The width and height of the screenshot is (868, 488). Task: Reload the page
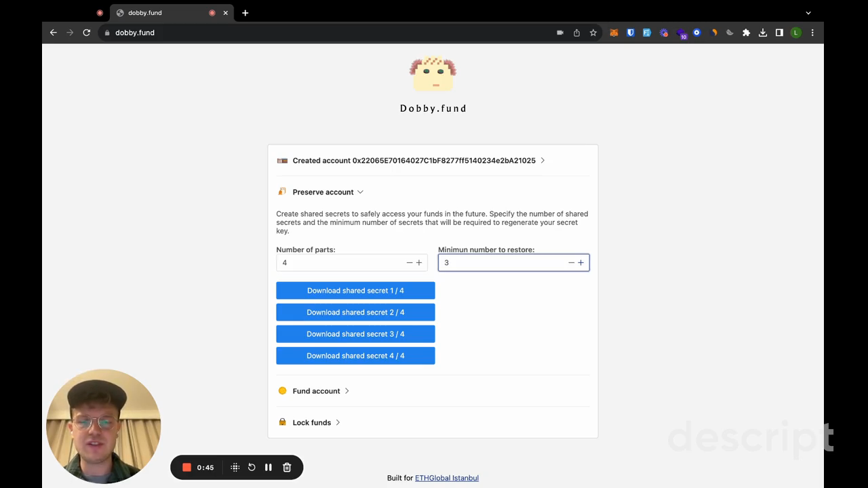(87, 33)
